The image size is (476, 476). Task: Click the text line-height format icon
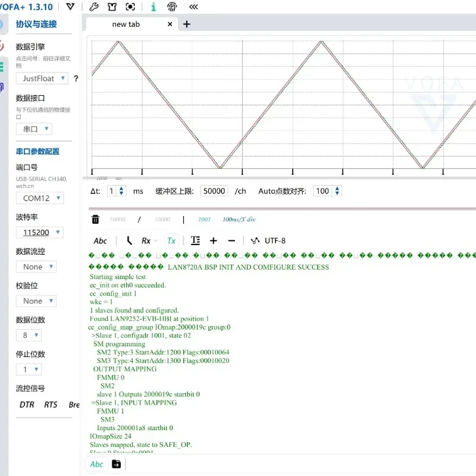pyautogui.click(x=195, y=241)
